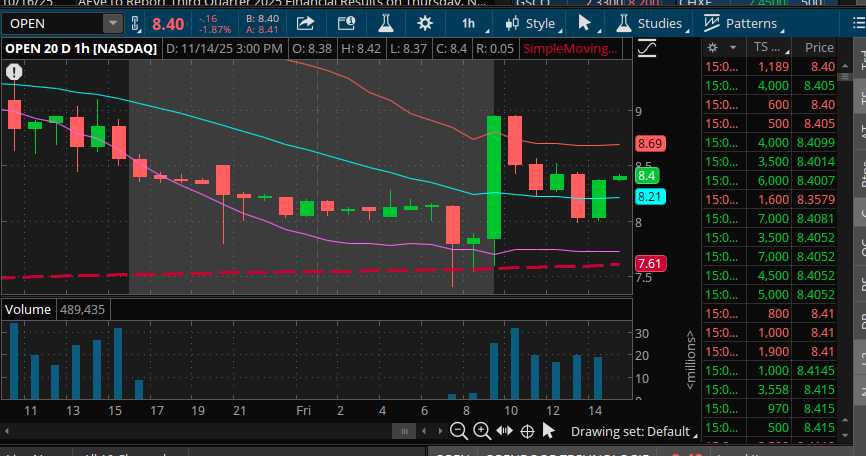
Task: Open the list menu icon at toolbar right
Action: (x=859, y=23)
